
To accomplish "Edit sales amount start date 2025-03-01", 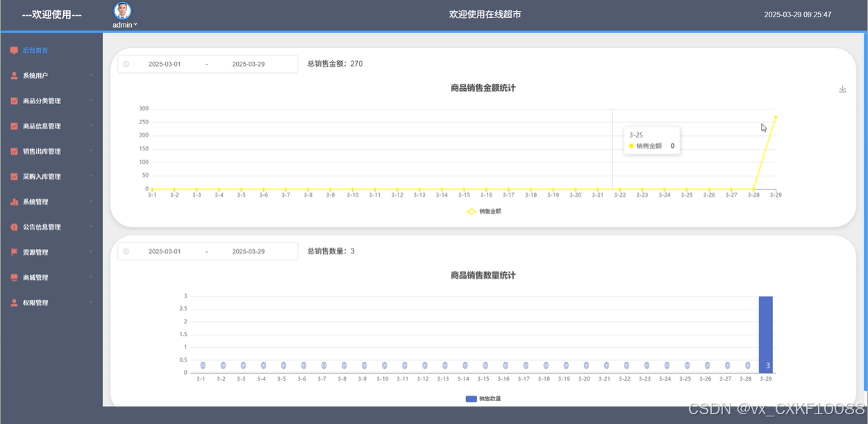I will pyautogui.click(x=165, y=64).
